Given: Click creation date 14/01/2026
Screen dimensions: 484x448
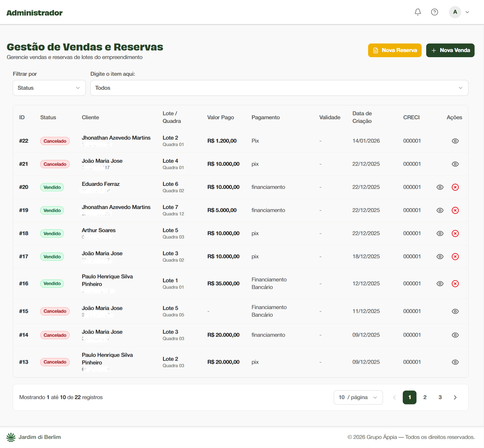Looking at the screenshot, I should coord(366,141).
